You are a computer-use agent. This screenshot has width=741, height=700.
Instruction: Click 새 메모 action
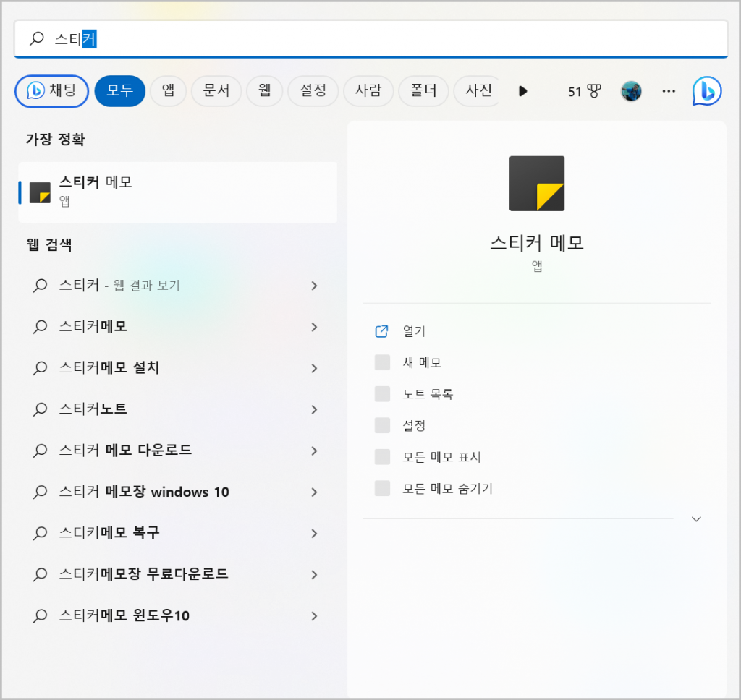(422, 363)
